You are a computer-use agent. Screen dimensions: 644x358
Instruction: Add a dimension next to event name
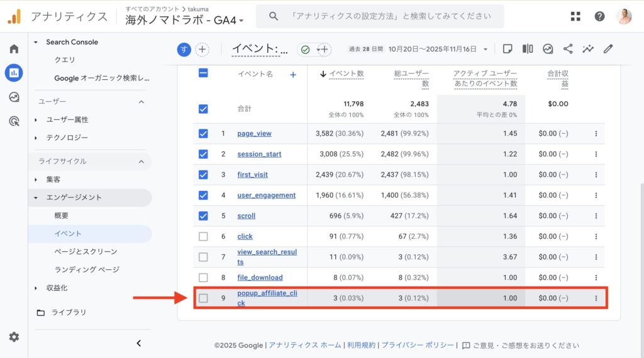293,75
